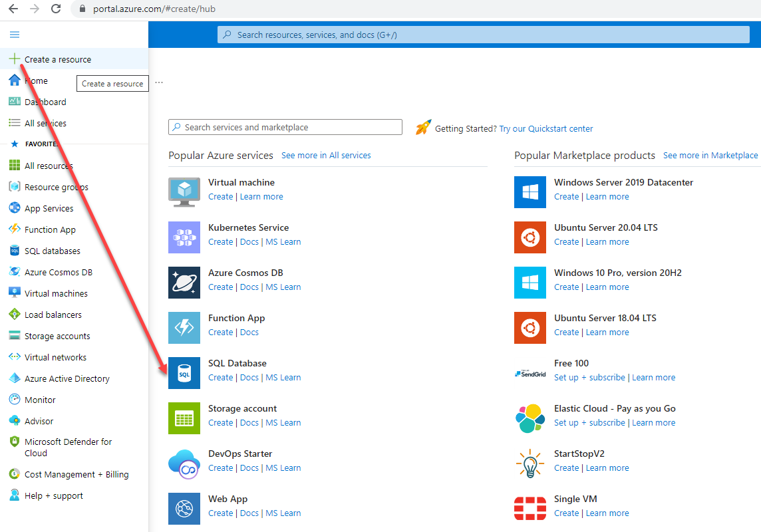Click Set up + subscribe for Free 100
The width and height of the screenshot is (761, 532).
pyautogui.click(x=589, y=377)
